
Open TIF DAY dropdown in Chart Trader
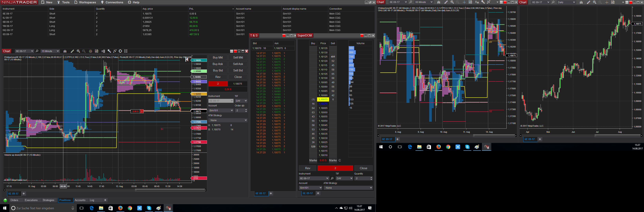pyautogui.click(x=241, y=101)
